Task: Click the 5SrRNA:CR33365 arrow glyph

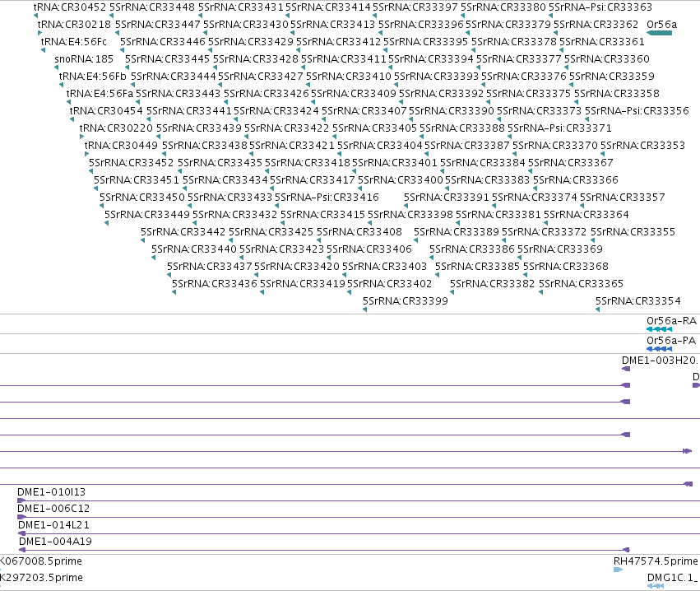Action: (540, 292)
